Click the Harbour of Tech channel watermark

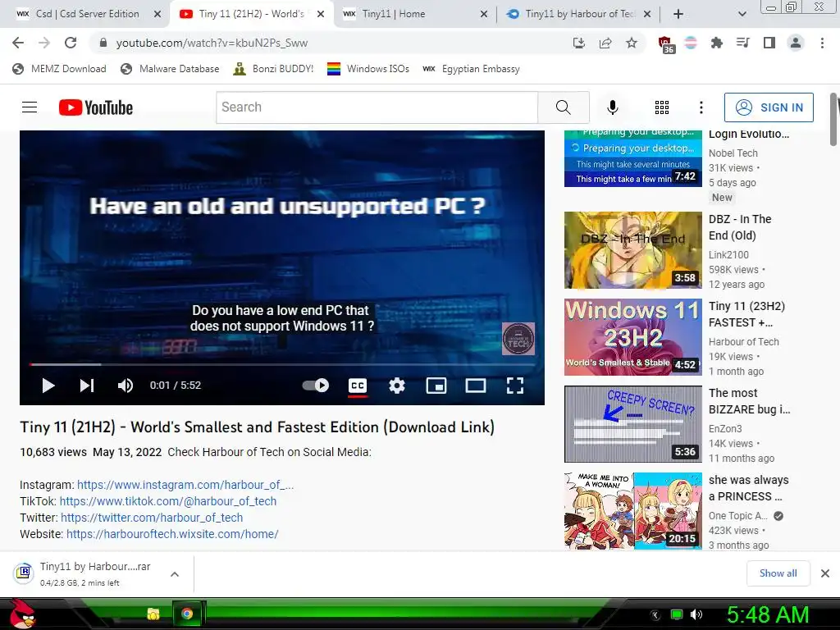click(518, 339)
